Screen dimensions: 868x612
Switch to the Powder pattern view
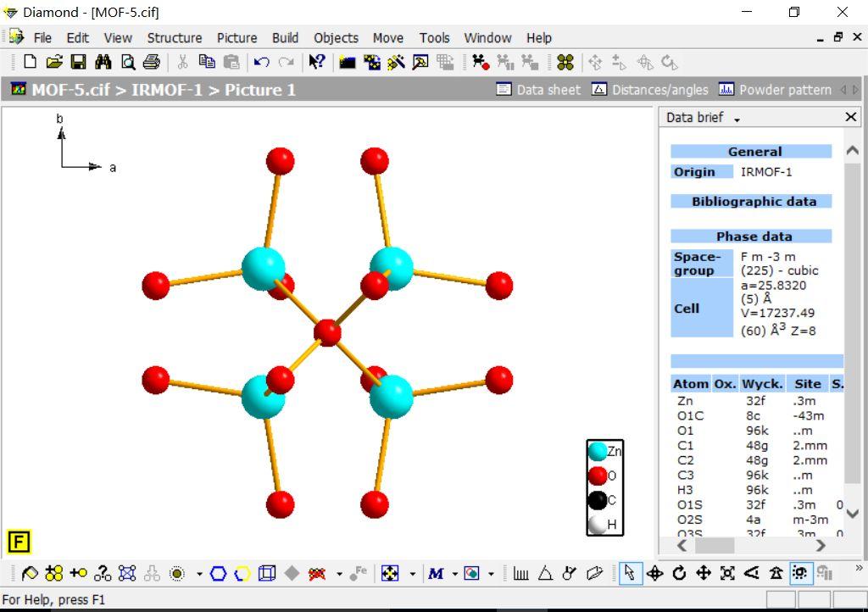pos(775,90)
